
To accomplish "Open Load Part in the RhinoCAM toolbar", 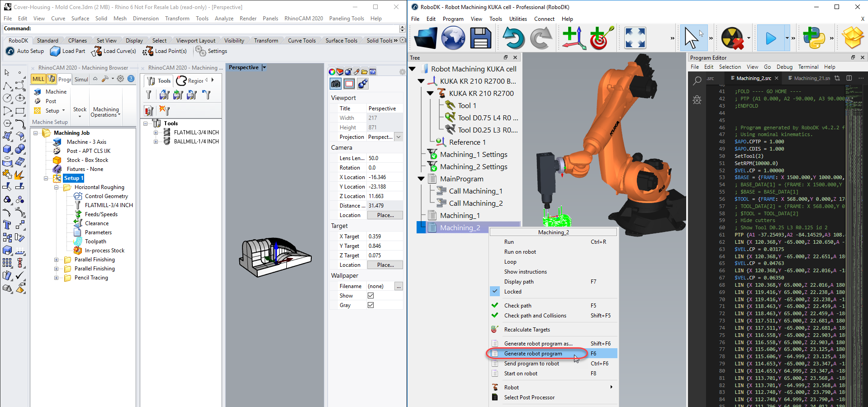I will click(68, 51).
